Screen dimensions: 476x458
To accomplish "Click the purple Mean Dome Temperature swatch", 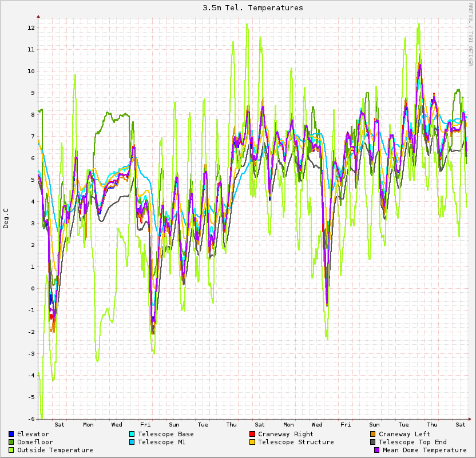I will click(x=376, y=450).
